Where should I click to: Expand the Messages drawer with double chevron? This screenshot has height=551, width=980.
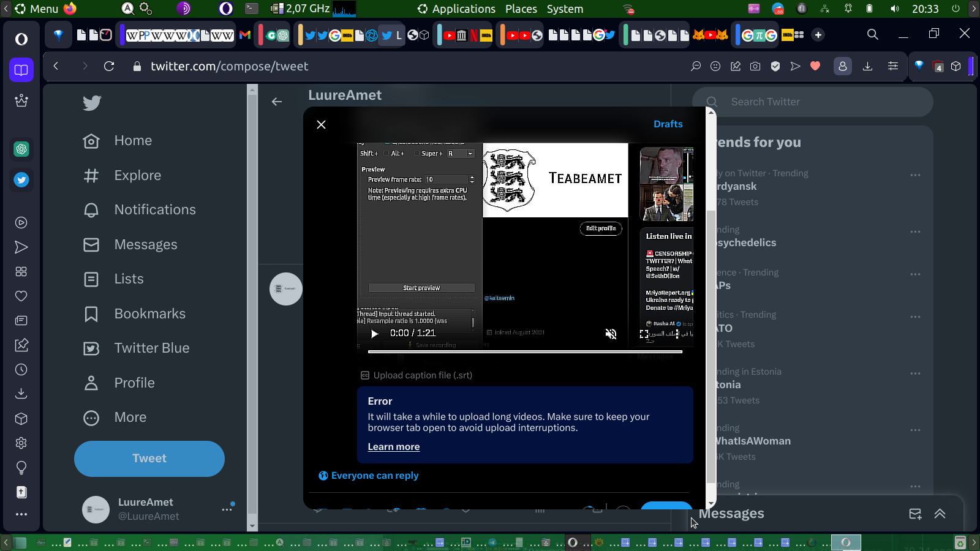click(x=940, y=514)
